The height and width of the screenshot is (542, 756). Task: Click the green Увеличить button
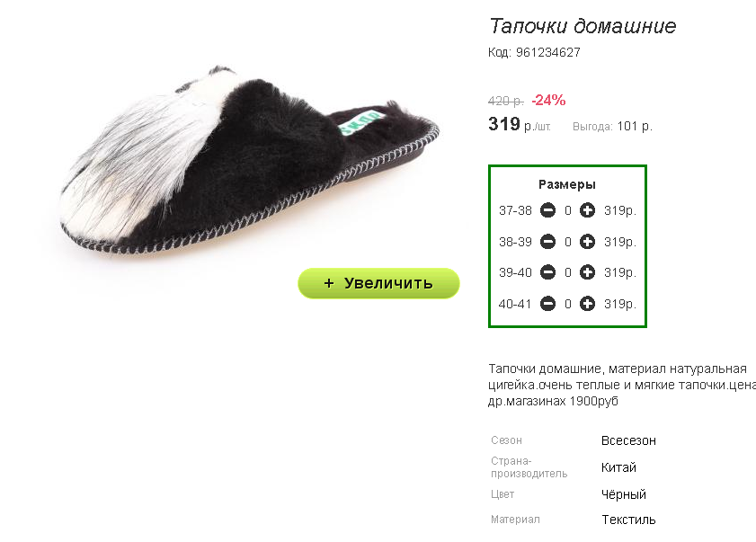pyautogui.click(x=378, y=283)
